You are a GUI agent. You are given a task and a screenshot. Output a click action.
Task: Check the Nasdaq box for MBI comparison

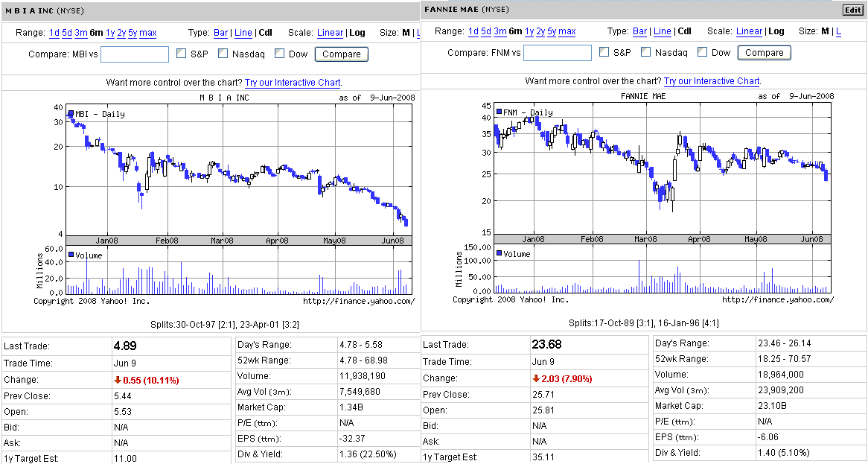[223, 53]
